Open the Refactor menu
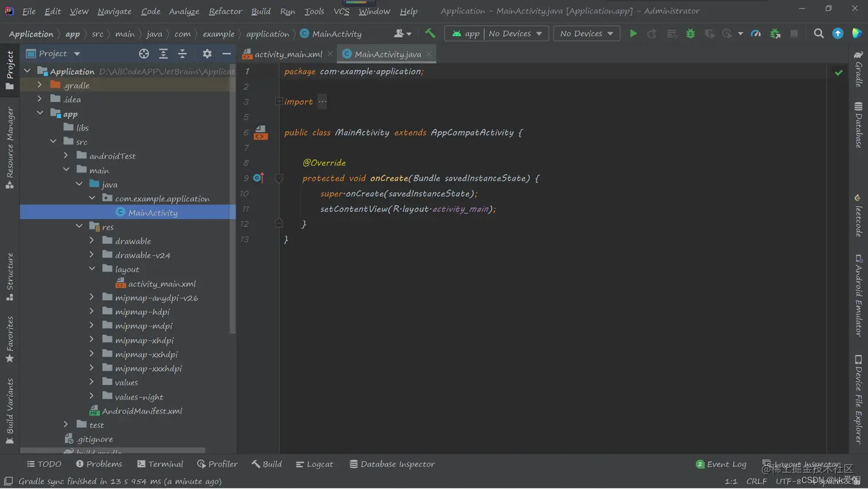 226,11
